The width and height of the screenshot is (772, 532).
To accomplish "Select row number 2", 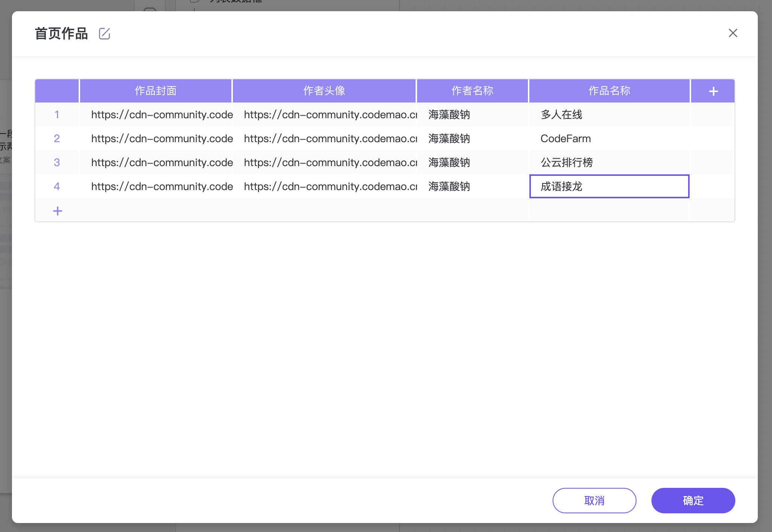I will tap(57, 138).
